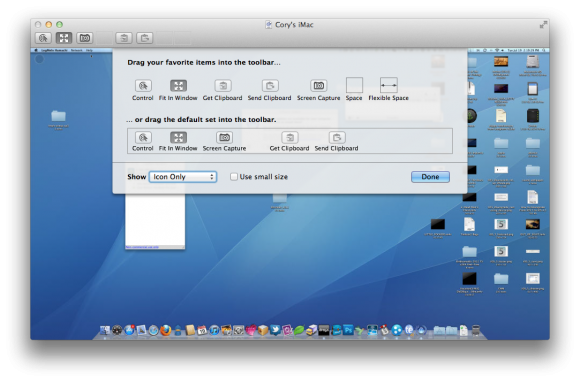Click Get Clipboard icon in the window toolbar

click(x=124, y=38)
